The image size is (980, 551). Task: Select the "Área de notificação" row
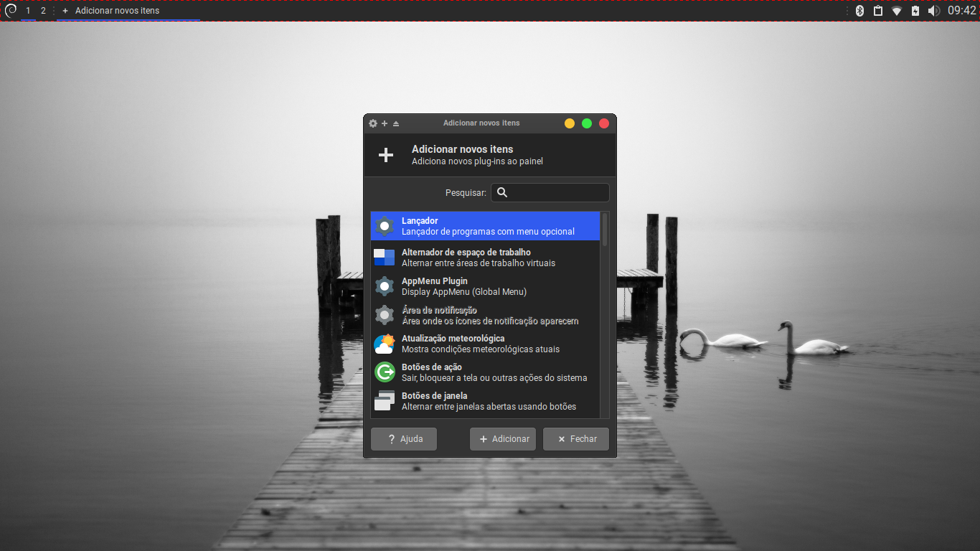click(x=485, y=315)
